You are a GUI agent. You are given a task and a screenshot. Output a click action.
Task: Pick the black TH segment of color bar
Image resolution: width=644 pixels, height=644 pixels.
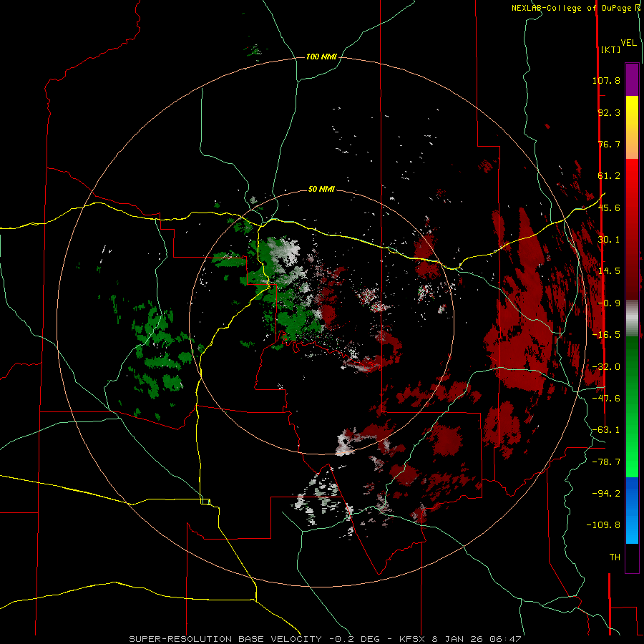[632, 557]
